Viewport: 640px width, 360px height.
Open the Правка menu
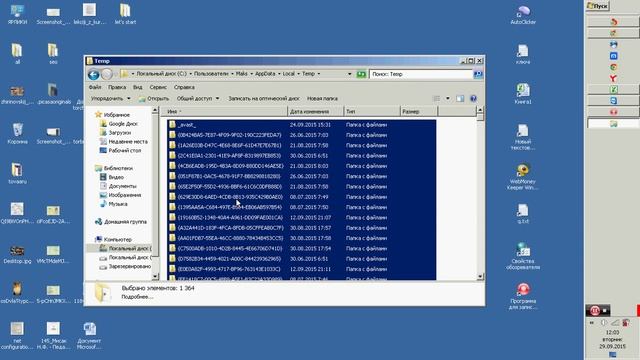tap(117, 87)
